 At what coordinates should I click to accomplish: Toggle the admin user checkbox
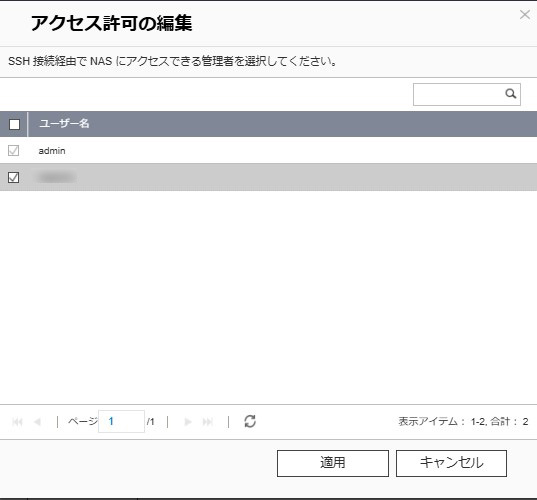pos(13,150)
